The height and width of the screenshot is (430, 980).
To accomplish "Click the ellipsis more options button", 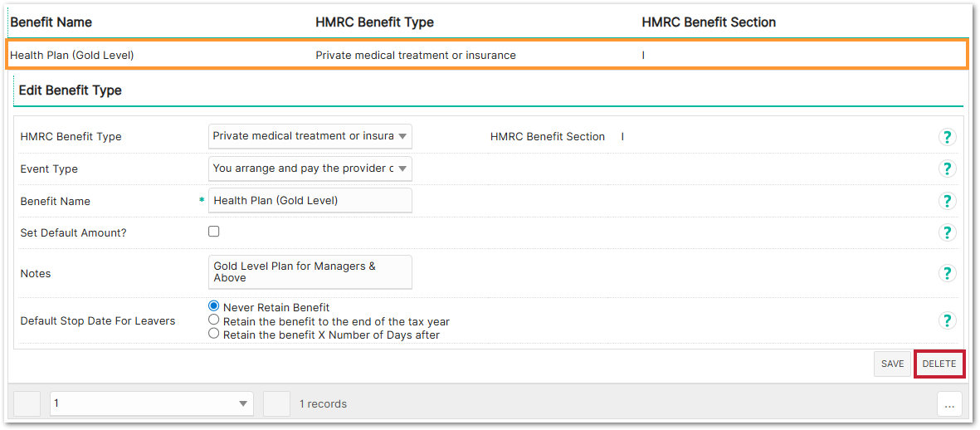I will pos(949,404).
